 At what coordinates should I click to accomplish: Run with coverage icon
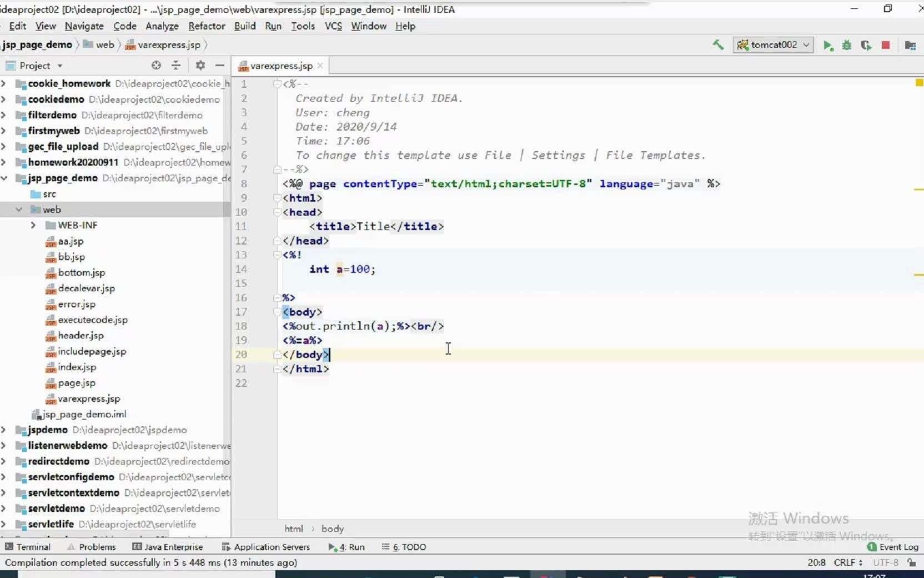866,46
